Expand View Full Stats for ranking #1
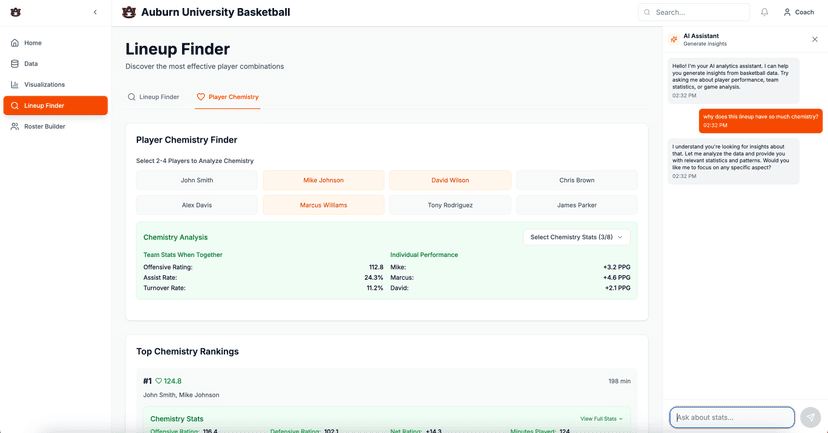 (601, 419)
